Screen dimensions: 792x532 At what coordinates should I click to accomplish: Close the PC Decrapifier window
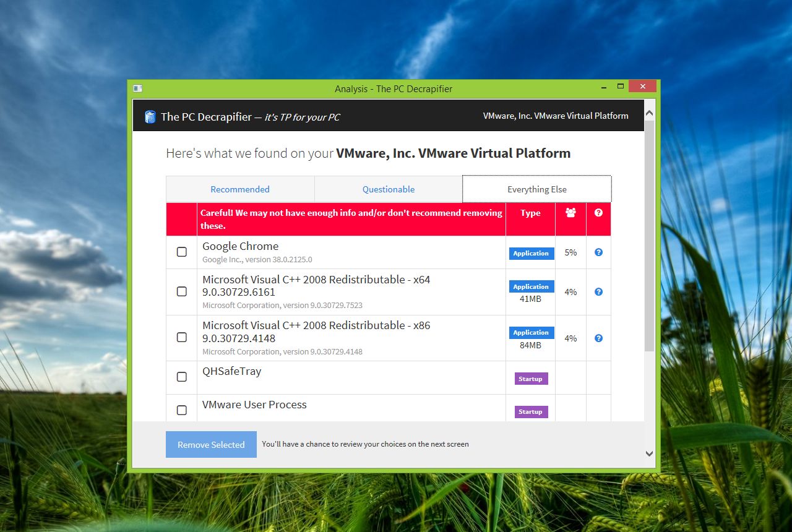(642, 86)
